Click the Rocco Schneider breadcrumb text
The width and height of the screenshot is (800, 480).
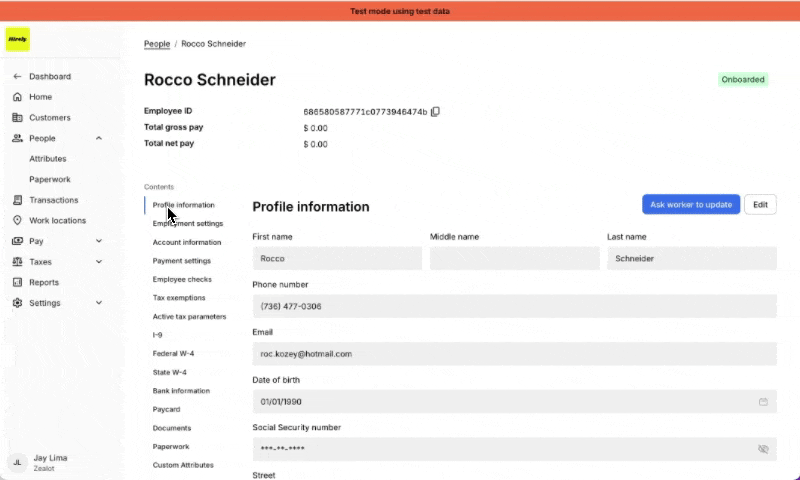pyautogui.click(x=214, y=44)
